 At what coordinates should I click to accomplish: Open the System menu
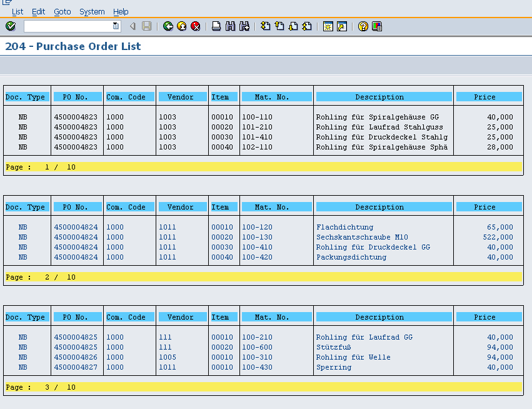tap(92, 12)
